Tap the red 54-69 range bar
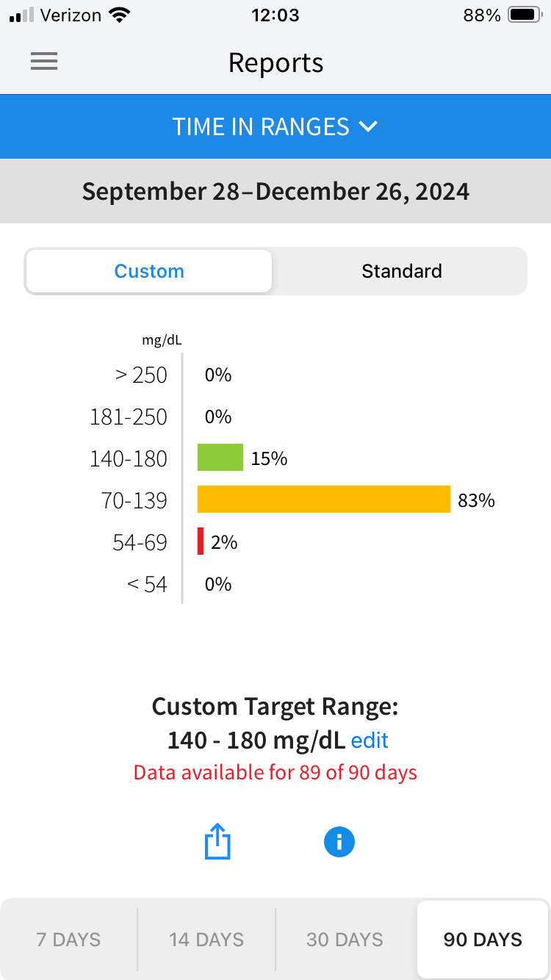Image resolution: width=551 pixels, height=980 pixels. coord(201,541)
